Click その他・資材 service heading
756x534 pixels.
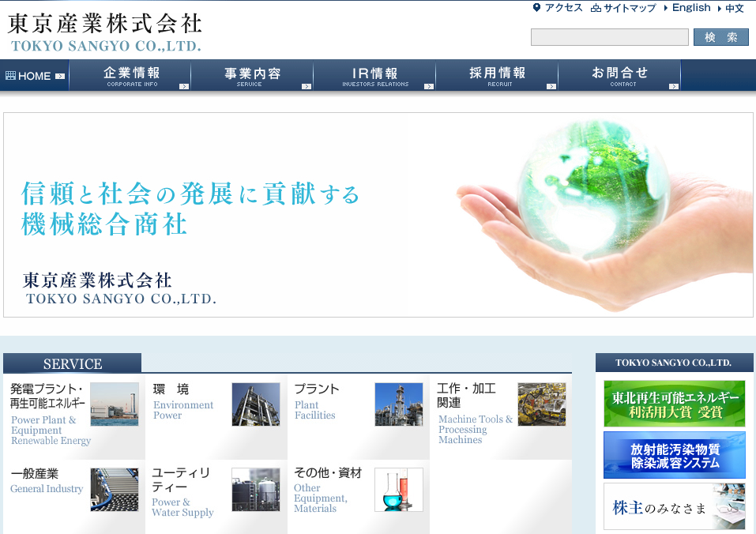pos(328,473)
